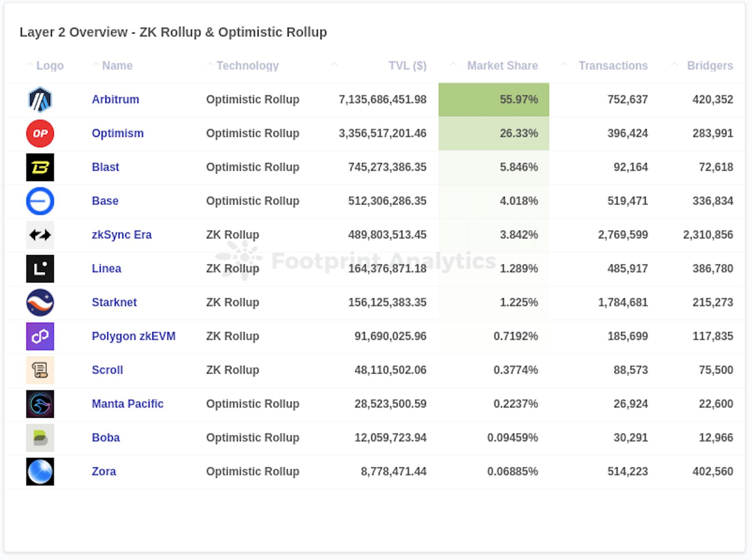Sort by Transactions column header
The image size is (752, 560).
tap(613, 66)
